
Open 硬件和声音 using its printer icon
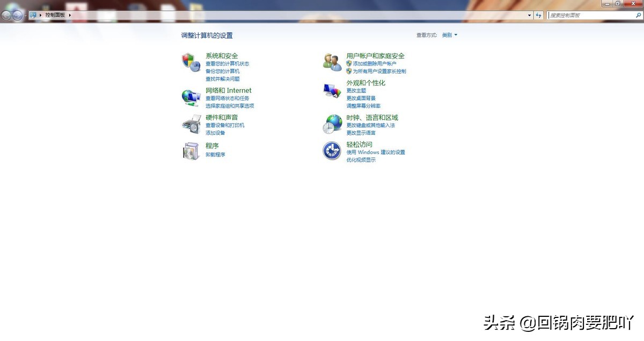[192, 124]
